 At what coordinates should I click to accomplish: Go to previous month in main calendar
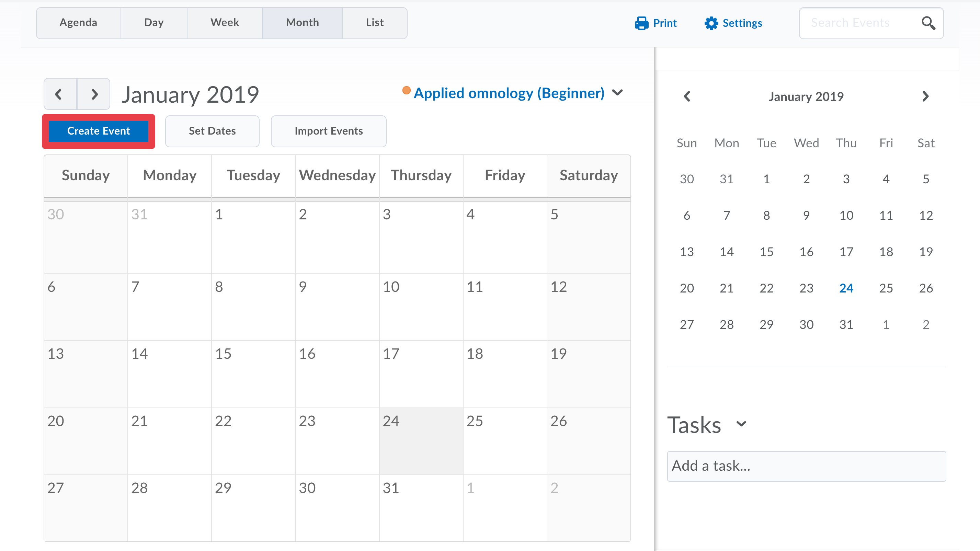tap(59, 94)
